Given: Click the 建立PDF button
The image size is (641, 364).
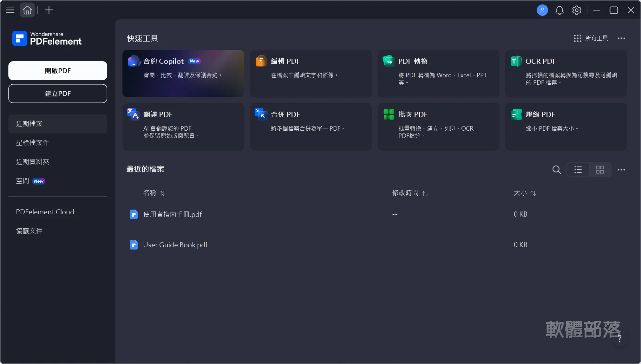Looking at the screenshot, I should coord(58,94).
